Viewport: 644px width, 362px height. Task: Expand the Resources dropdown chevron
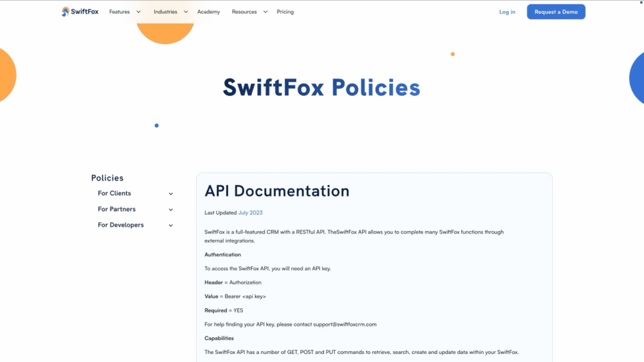pyautogui.click(x=265, y=11)
